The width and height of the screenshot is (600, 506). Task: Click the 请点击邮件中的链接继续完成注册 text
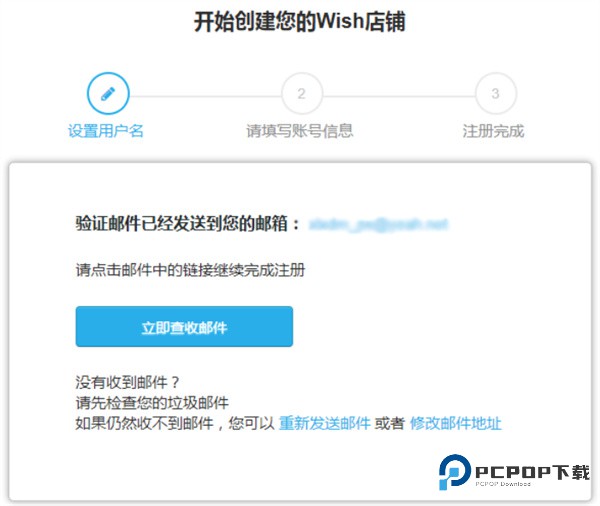190,270
